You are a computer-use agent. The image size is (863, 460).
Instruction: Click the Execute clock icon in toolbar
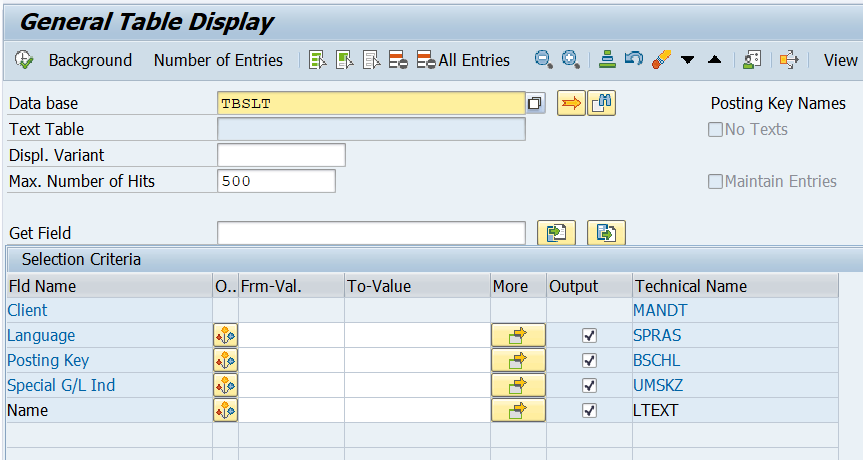(x=24, y=59)
